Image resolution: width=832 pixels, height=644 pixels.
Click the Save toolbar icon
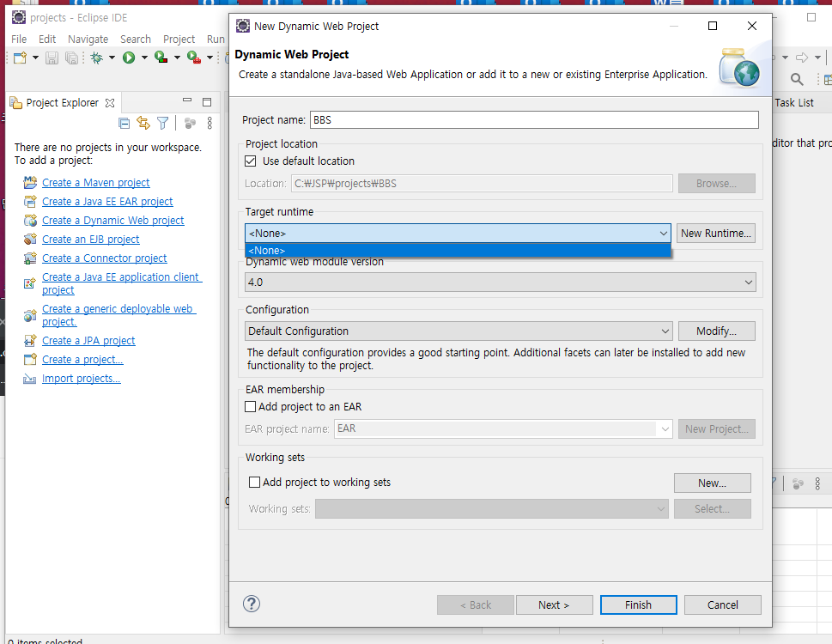click(x=52, y=58)
